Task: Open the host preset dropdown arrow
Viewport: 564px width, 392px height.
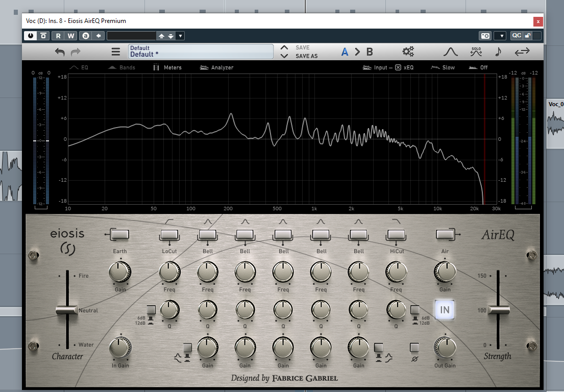Action: click(x=181, y=36)
